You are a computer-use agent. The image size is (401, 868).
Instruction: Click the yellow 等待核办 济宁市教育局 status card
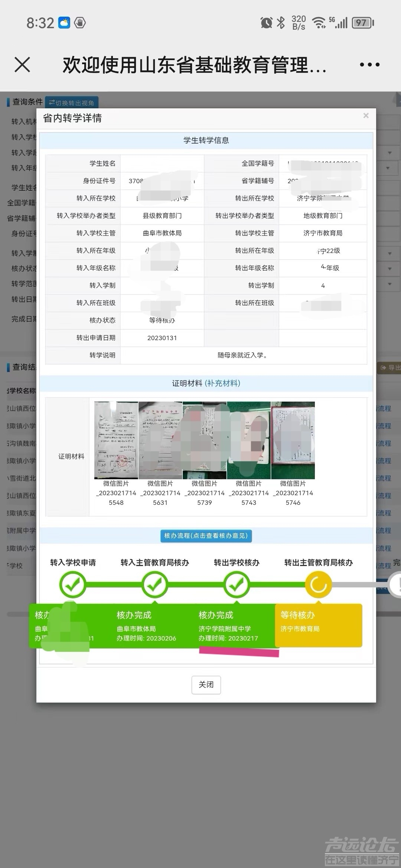click(x=318, y=625)
